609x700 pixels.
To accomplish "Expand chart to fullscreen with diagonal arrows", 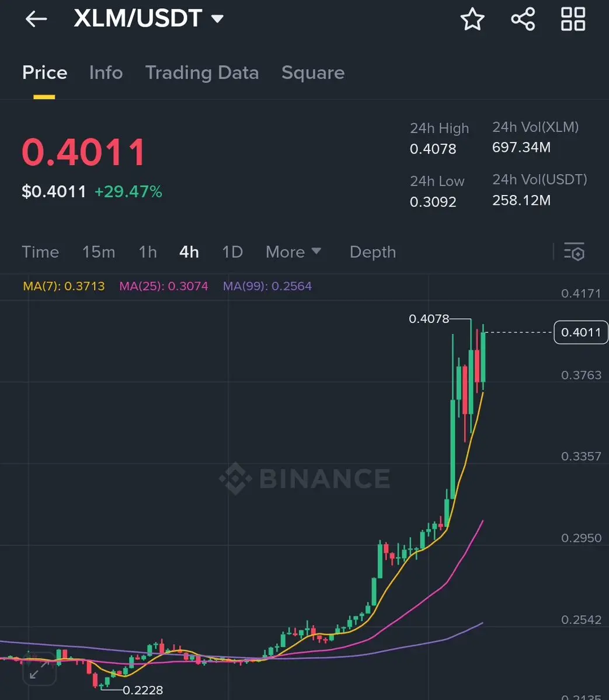I will pos(39,668).
